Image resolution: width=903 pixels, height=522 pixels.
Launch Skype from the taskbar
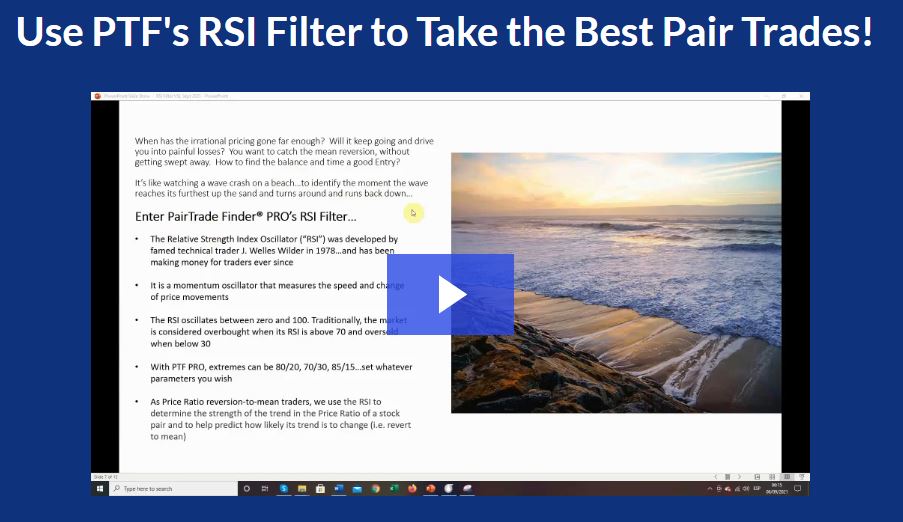click(x=284, y=488)
